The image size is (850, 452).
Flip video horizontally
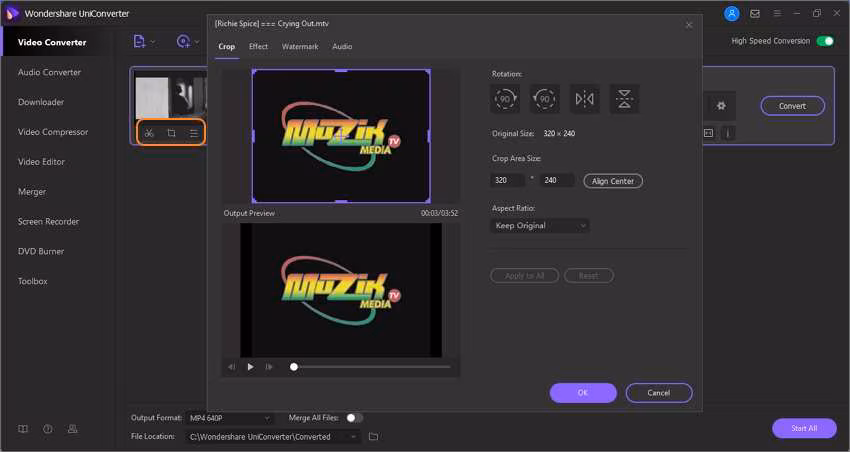pyautogui.click(x=584, y=99)
